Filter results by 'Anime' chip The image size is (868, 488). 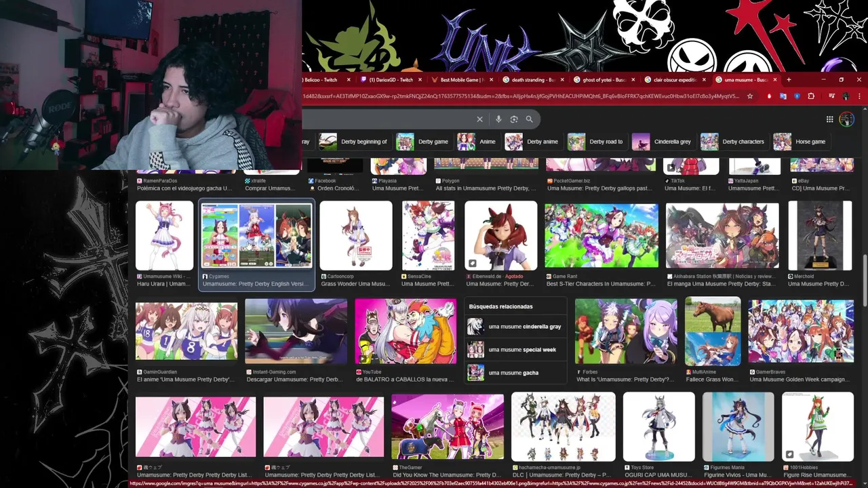tap(477, 142)
